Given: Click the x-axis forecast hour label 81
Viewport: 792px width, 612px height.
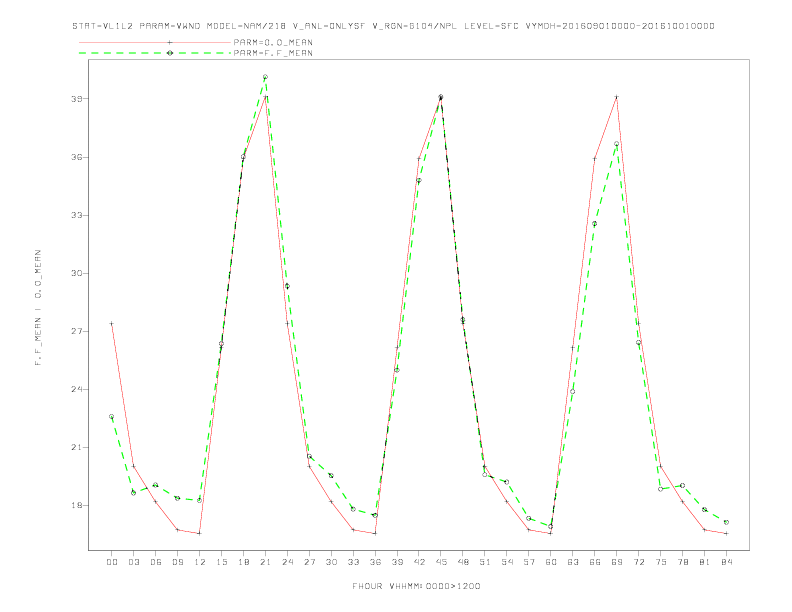Looking at the screenshot, I should [705, 562].
